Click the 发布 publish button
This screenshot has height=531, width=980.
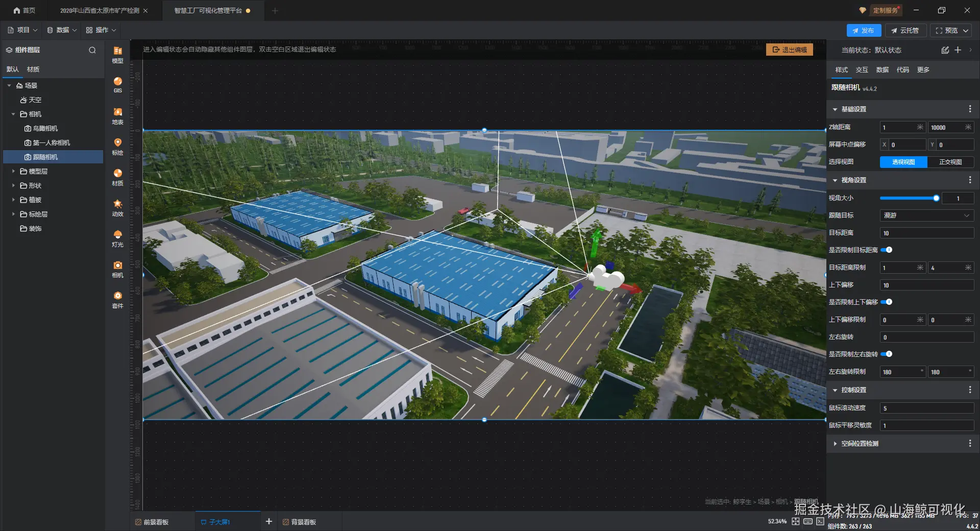coord(864,31)
